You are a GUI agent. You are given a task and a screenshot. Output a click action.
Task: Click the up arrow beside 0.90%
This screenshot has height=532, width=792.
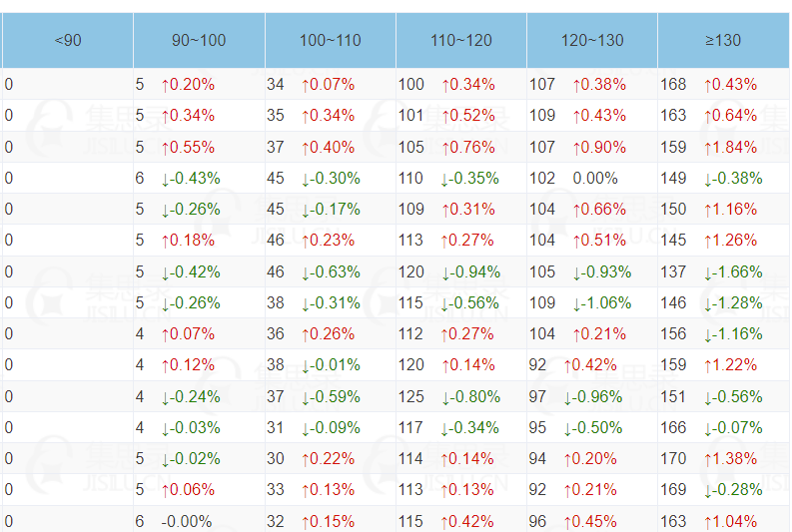(577, 147)
